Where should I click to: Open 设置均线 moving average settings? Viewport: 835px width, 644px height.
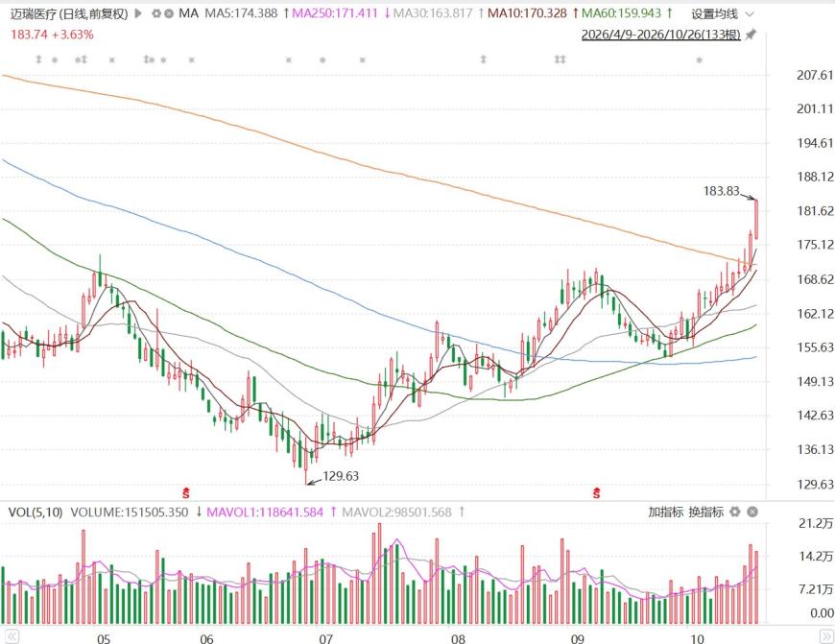coord(715,13)
